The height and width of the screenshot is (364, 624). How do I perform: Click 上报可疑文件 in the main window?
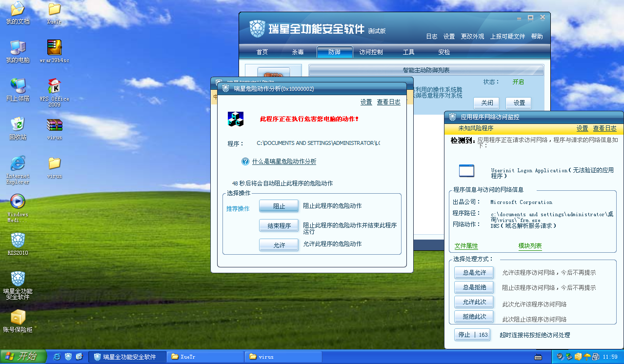click(508, 37)
